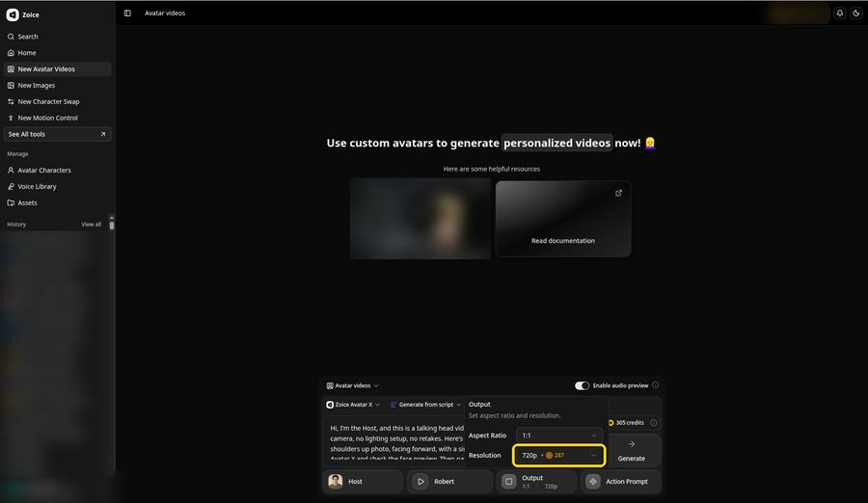Open the Zoice Avatar X model dropdown
The width and height of the screenshot is (868, 503).
tap(353, 405)
